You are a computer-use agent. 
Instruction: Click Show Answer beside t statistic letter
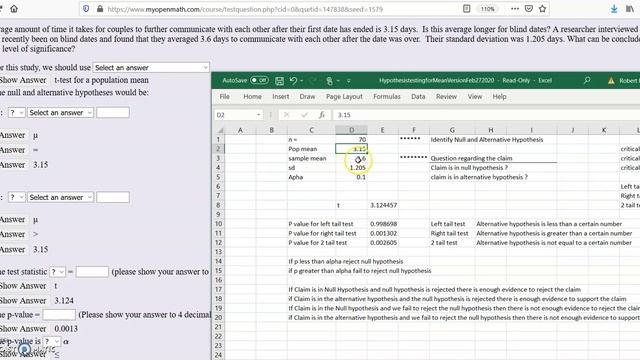23,286
